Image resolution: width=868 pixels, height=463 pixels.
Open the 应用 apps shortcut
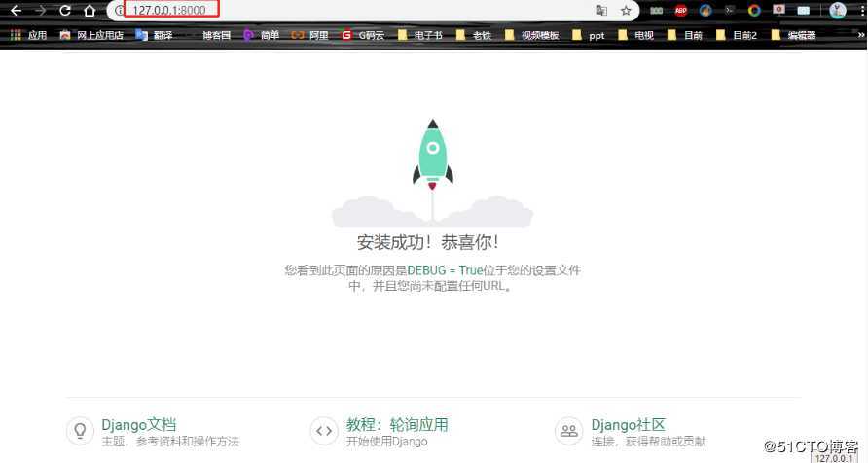click(29, 35)
